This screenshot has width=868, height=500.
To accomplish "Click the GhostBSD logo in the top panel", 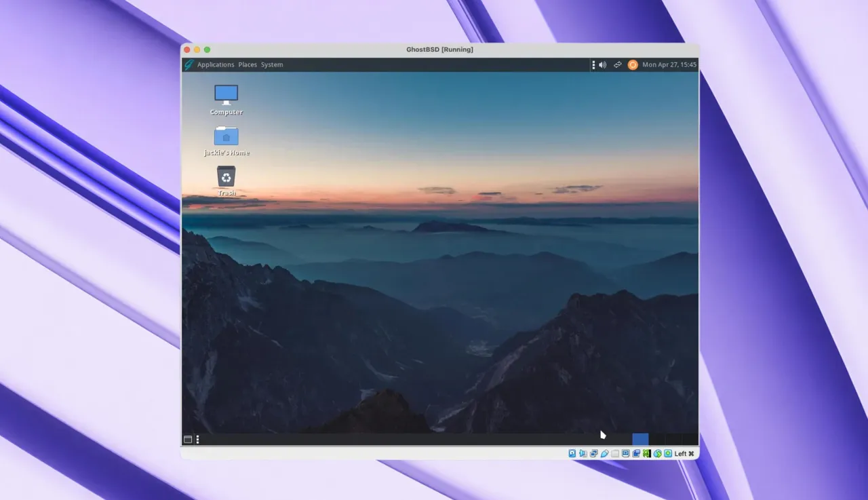I will coord(189,65).
